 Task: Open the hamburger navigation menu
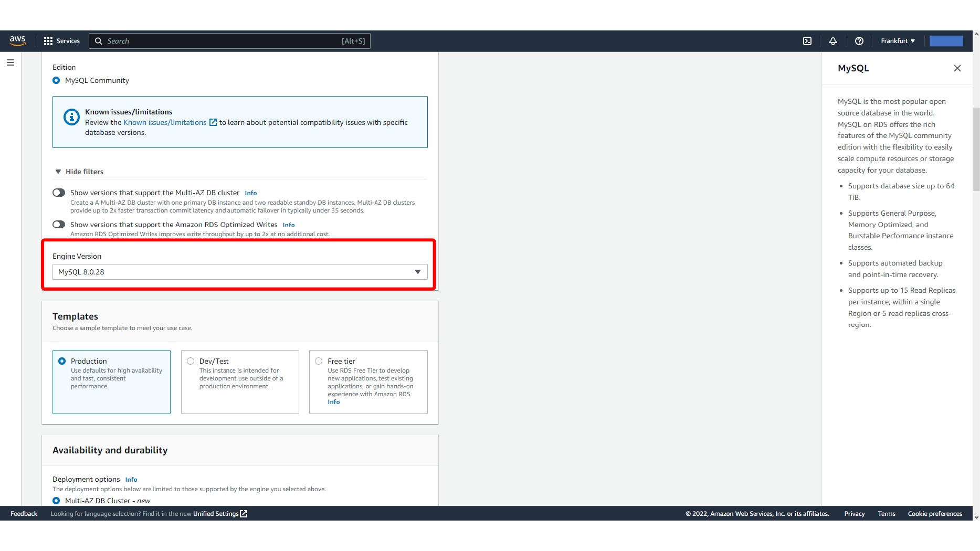[10, 62]
